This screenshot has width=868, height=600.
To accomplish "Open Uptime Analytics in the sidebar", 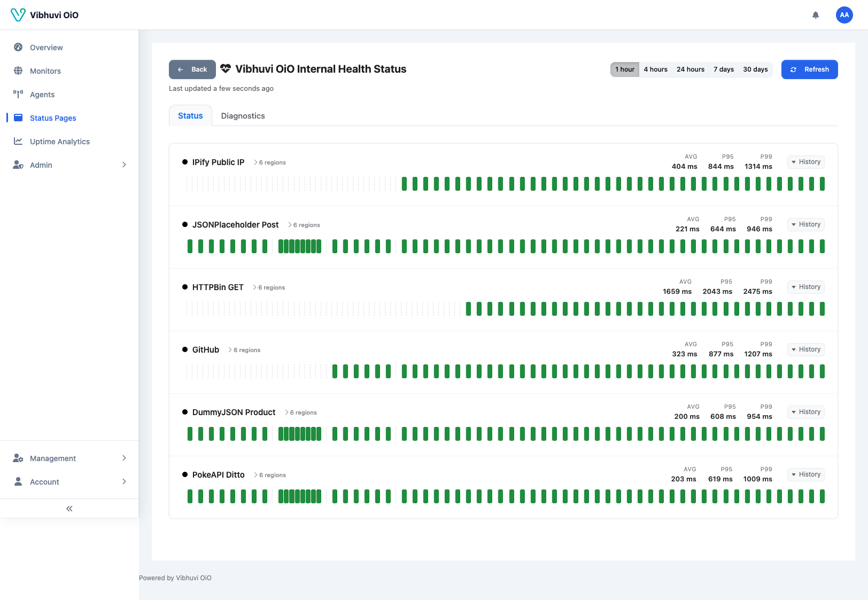I will tap(69, 141).
